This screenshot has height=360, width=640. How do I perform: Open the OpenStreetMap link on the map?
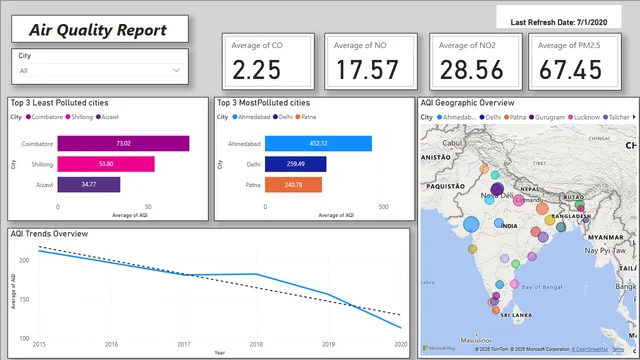tap(590, 349)
